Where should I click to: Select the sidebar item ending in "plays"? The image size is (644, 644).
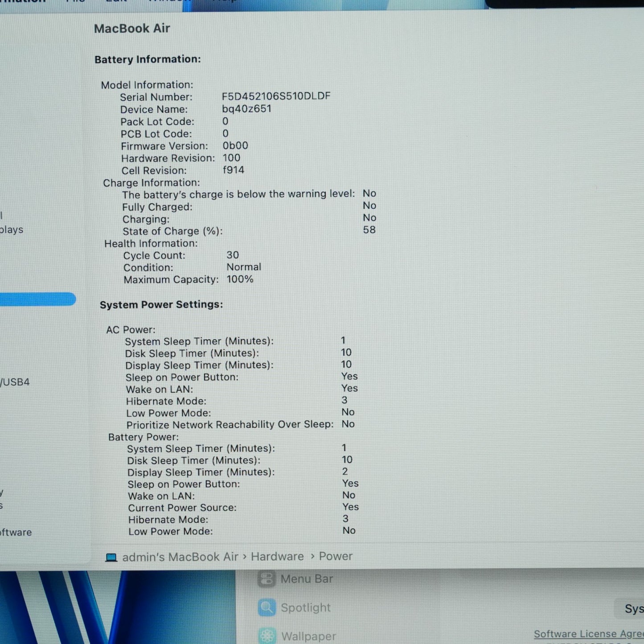coord(12,230)
